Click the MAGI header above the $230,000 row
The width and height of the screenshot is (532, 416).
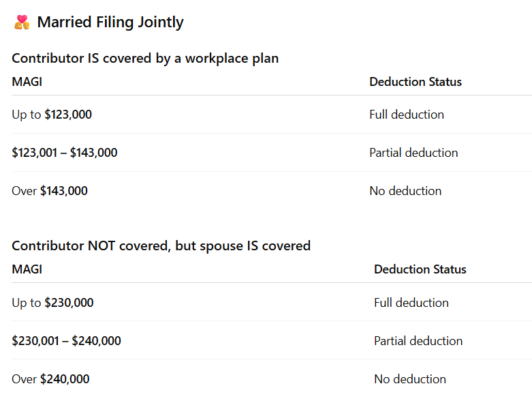coord(27,269)
